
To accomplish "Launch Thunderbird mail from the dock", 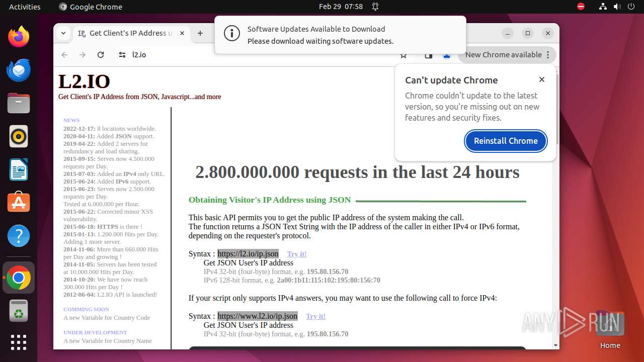I will click(x=19, y=70).
